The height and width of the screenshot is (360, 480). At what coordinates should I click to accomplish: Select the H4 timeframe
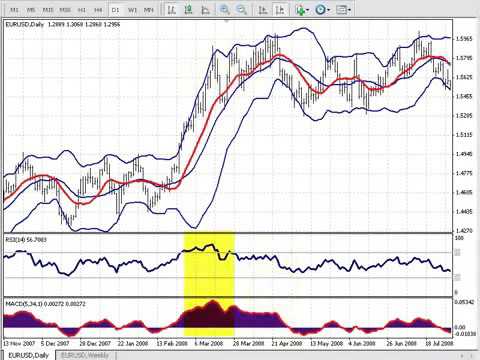tap(98, 10)
